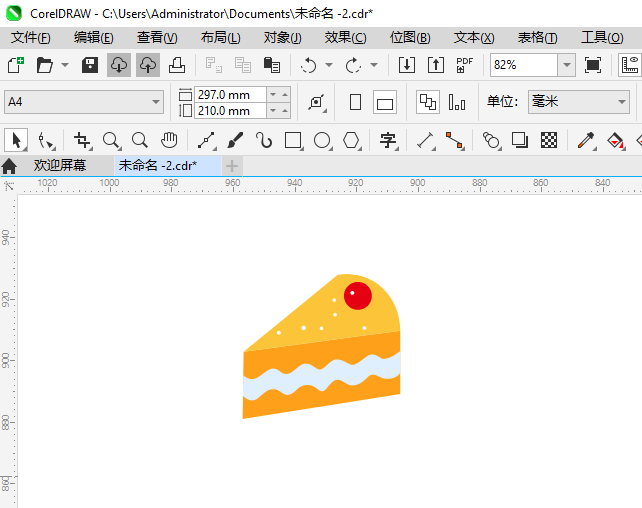Undo the last action
This screenshot has width=642, height=508.
(x=308, y=65)
